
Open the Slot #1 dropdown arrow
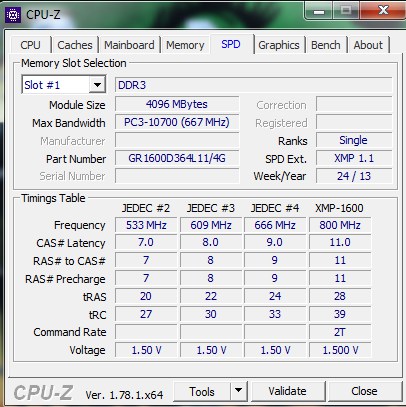[x=97, y=85]
